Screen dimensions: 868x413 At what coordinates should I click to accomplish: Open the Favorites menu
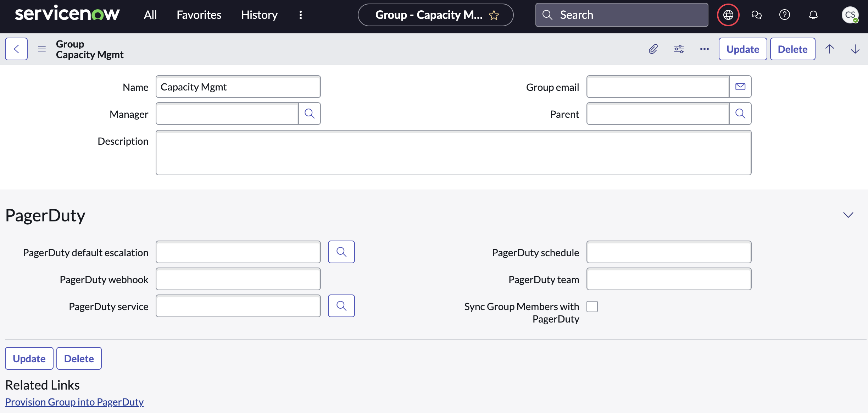click(x=198, y=15)
